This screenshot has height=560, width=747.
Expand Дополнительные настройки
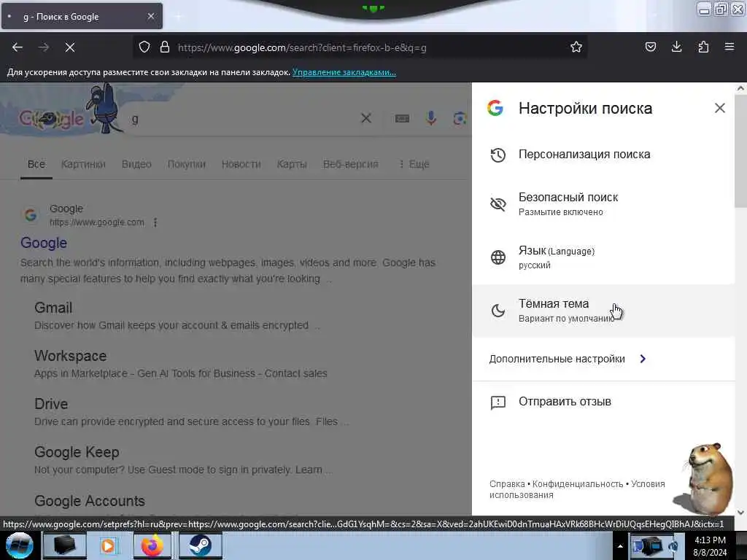point(568,359)
